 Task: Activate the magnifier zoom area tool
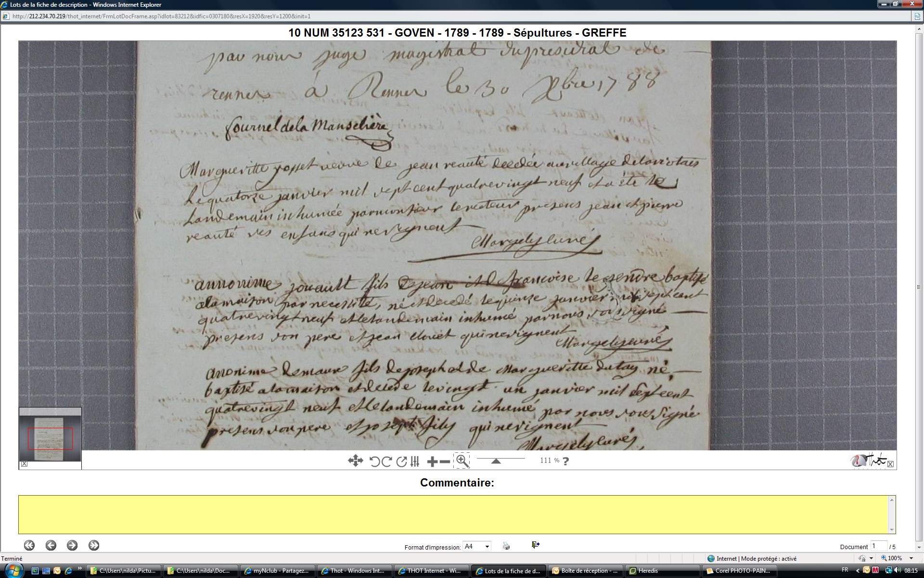pyautogui.click(x=462, y=460)
